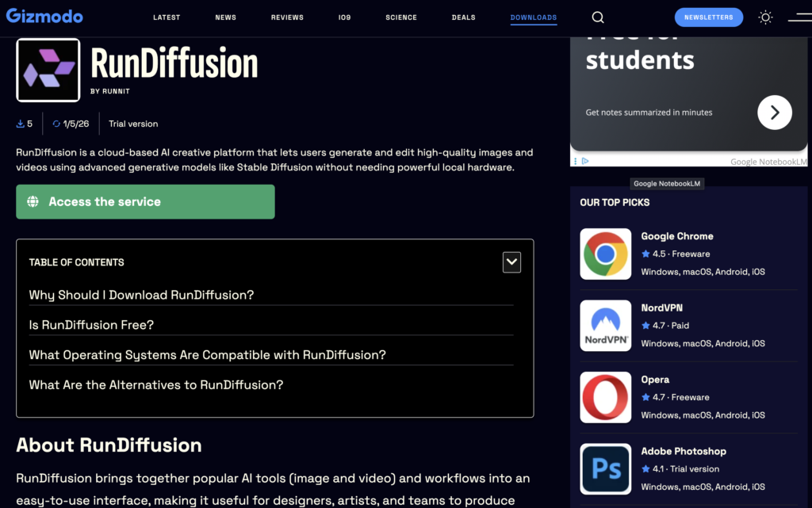Click the Opera app icon
This screenshot has width=812, height=508.
[x=605, y=397]
